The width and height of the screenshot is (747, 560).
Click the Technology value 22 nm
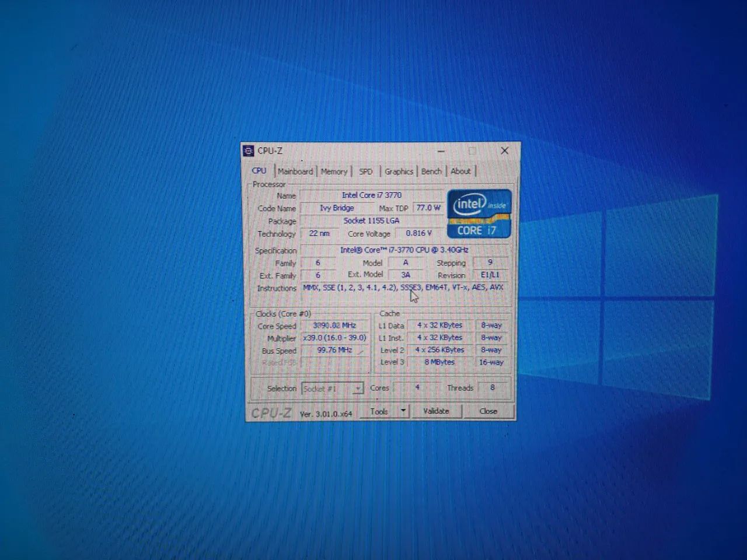[x=319, y=233]
